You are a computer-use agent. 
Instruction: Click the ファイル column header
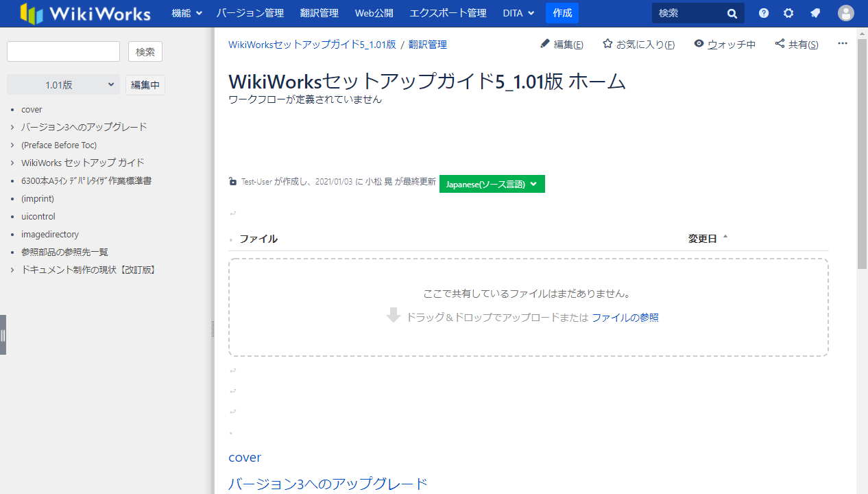[258, 239]
